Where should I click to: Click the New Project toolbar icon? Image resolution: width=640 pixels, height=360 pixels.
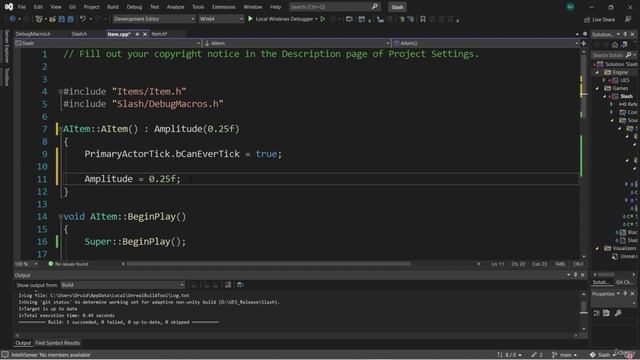[x=39, y=19]
